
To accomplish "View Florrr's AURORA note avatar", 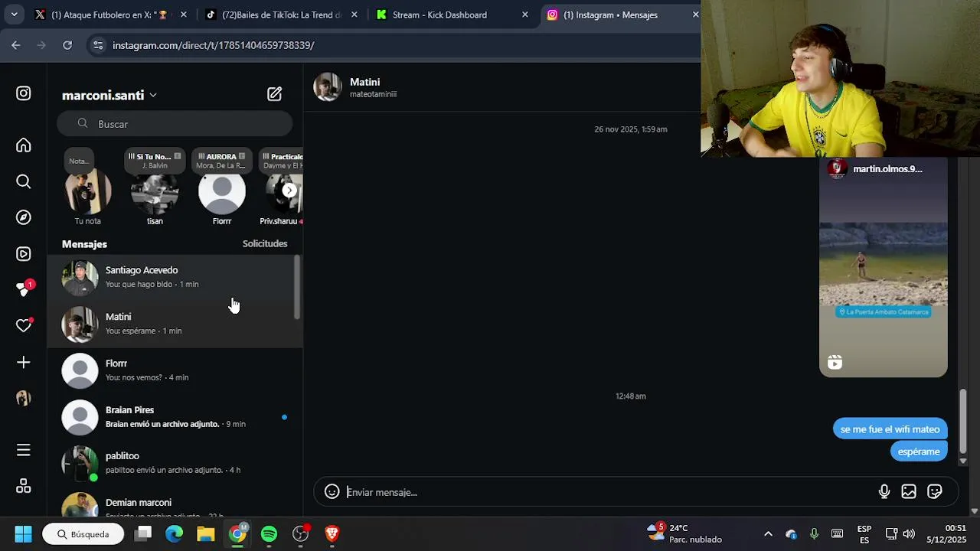I will pos(222,191).
